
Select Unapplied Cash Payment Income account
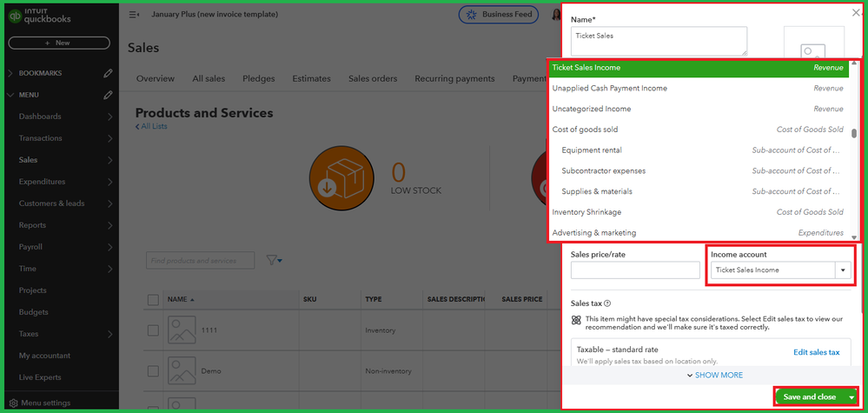pos(699,88)
